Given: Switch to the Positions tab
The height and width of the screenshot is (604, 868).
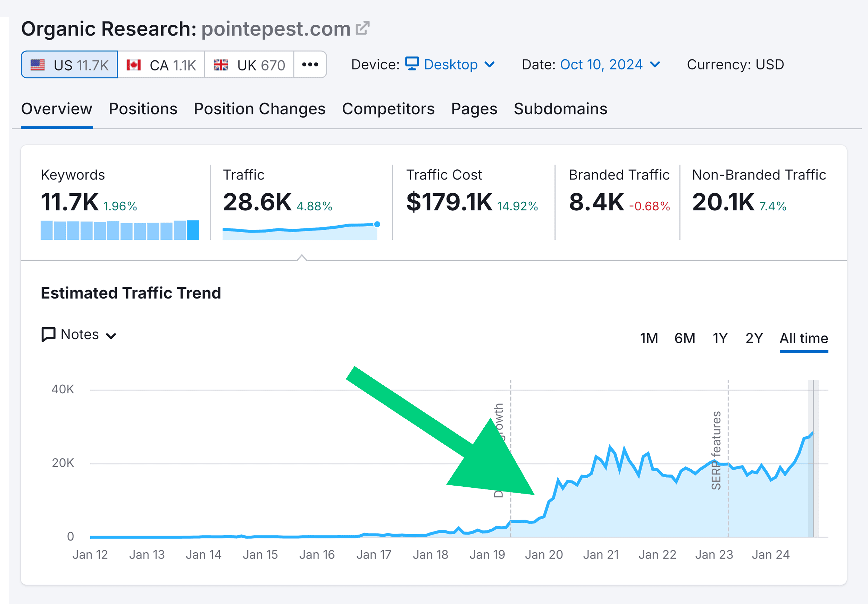Looking at the screenshot, I should 143,109.
